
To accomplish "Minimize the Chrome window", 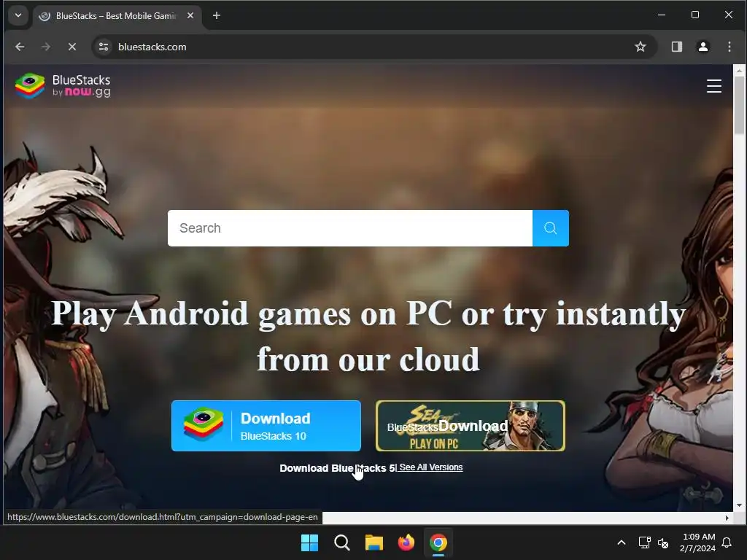I will point(662,15).
